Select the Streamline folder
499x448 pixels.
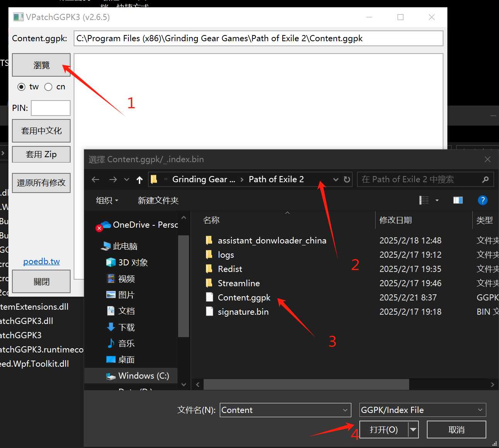pyautogui.click(x=239, y=284)
